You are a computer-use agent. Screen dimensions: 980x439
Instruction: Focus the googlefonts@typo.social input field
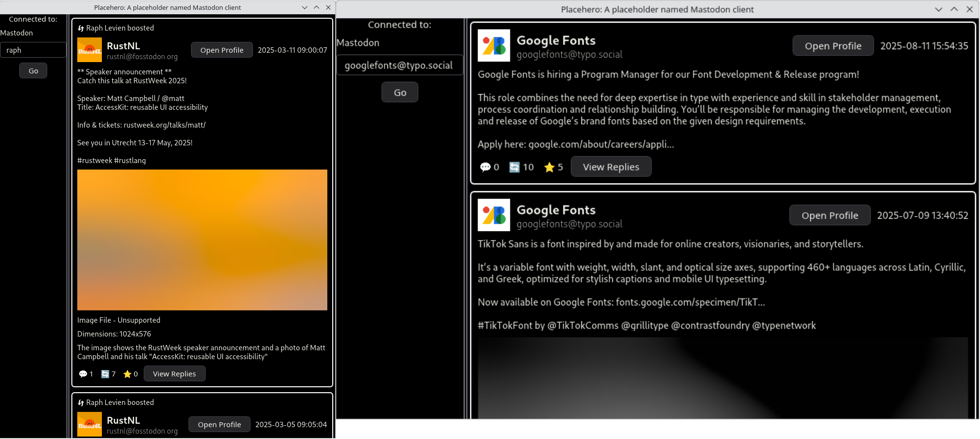coord(400,65)
